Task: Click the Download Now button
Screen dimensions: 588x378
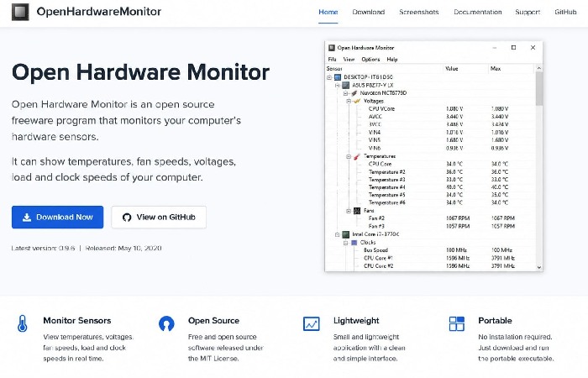Action: [x=57, y=217]
